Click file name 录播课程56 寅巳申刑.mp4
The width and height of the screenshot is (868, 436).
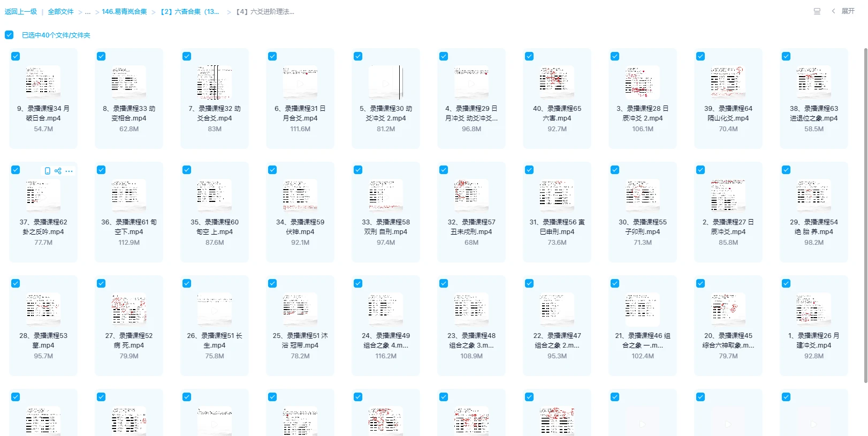click(557, 227)
